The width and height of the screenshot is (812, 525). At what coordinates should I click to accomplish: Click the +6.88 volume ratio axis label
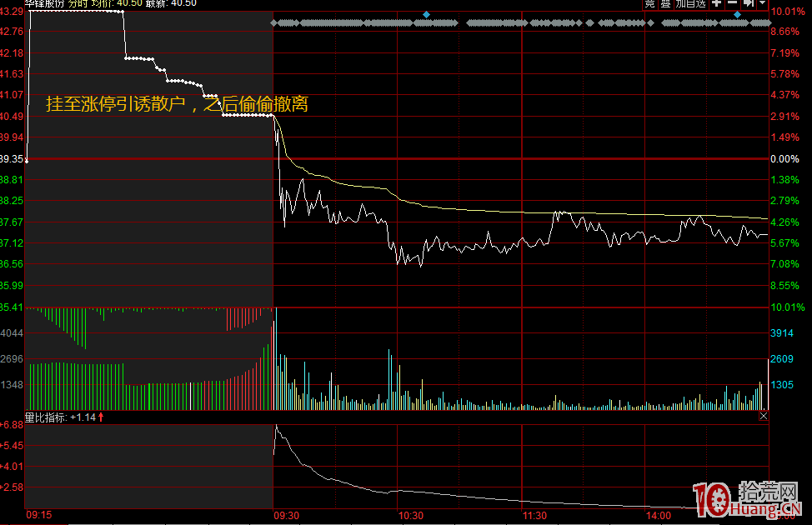tap(12, 424)
